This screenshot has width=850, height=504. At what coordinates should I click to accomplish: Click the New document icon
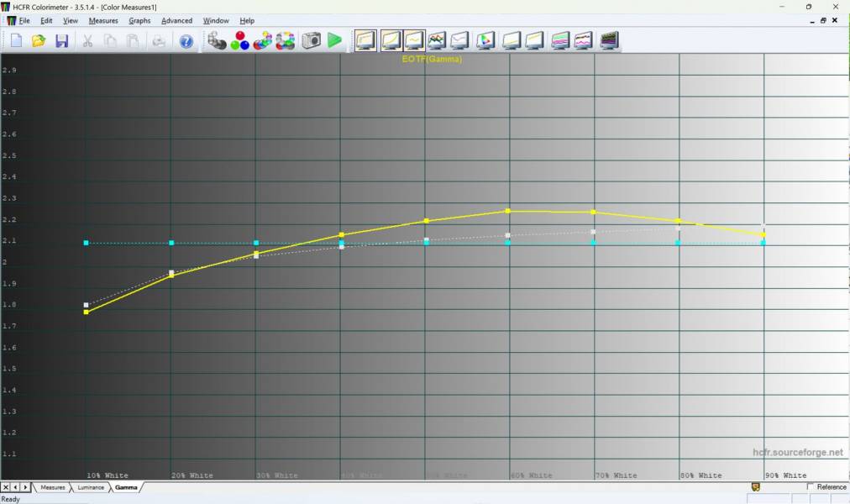coord(16,40)
